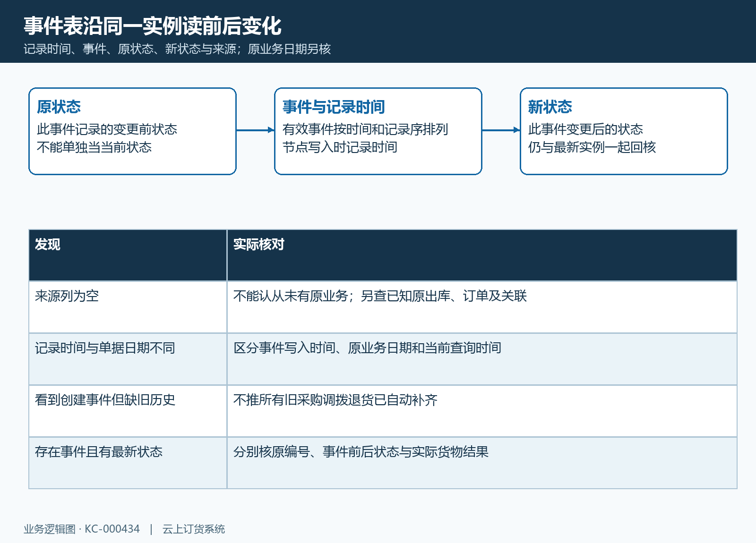Select table cell 来源列为空

coord(128,307)
